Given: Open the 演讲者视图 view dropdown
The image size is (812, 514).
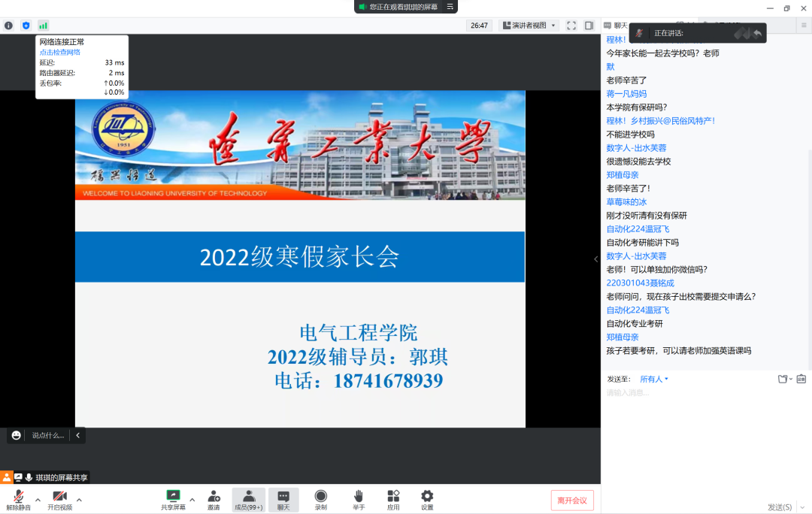Looking at the screenshot, I should [x=529, y=26].
